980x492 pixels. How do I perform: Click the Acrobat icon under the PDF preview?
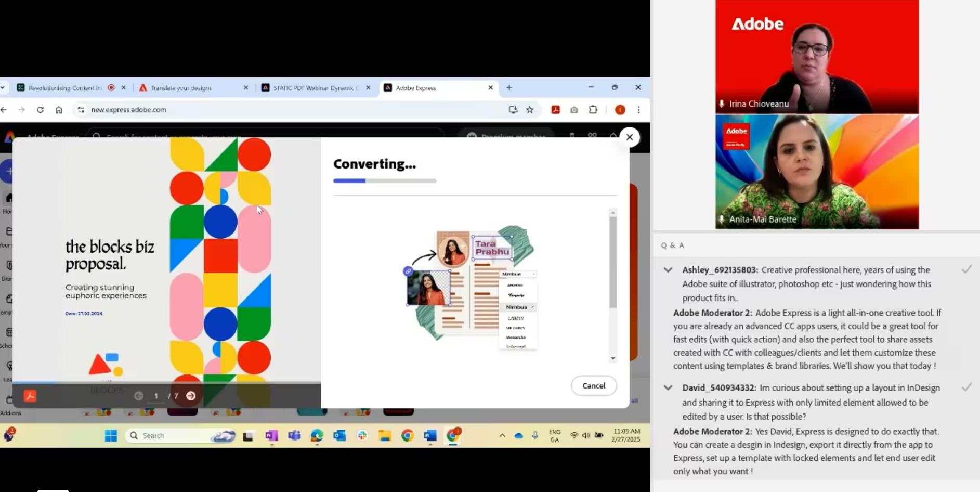30,396
